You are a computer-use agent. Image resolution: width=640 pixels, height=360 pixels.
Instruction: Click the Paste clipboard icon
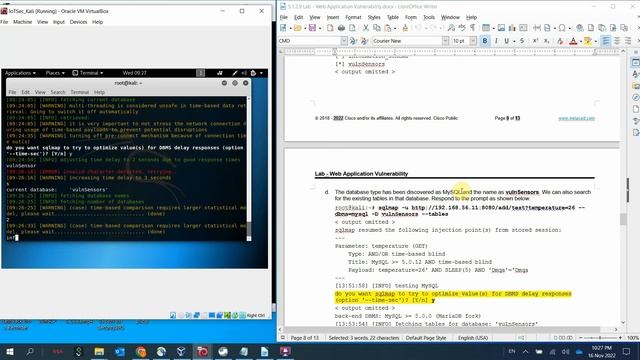(x=388, y=28)
